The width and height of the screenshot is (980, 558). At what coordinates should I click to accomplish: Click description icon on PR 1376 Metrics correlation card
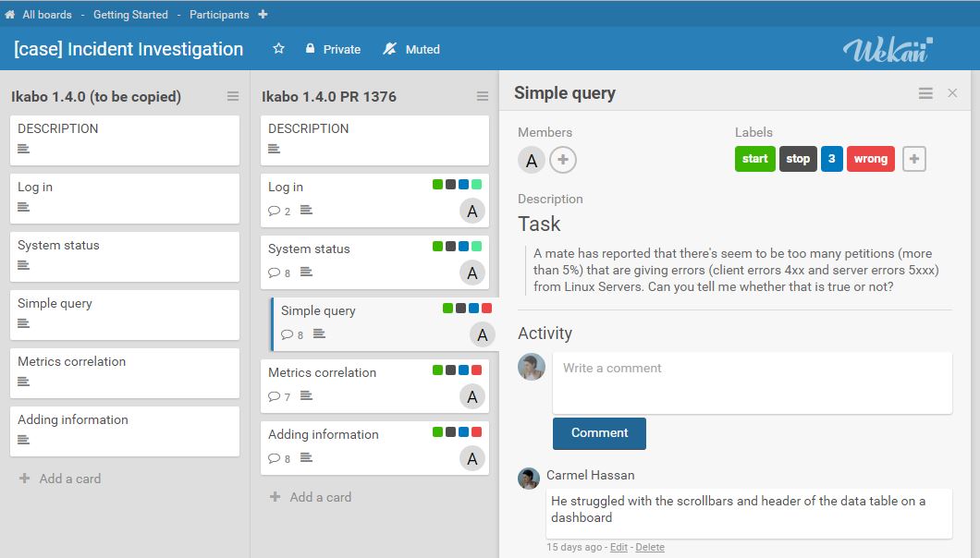(x=306, y=395)
